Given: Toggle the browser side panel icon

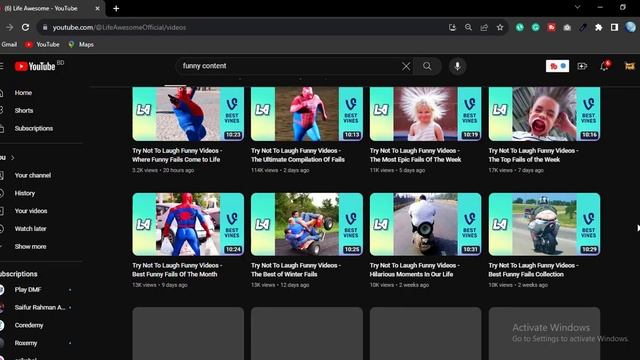Looking at the screenshot, I should click(614, 27).
